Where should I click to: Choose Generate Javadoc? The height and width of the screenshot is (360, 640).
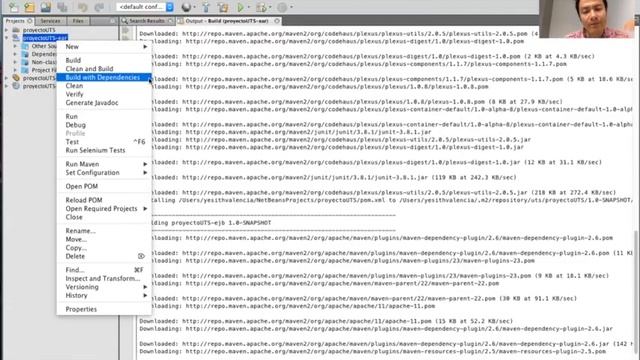[104, 103]
